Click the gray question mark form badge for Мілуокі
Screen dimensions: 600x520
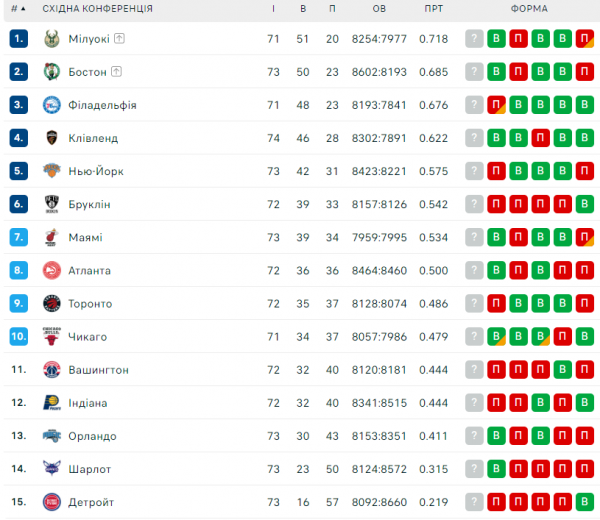[474, 39]
